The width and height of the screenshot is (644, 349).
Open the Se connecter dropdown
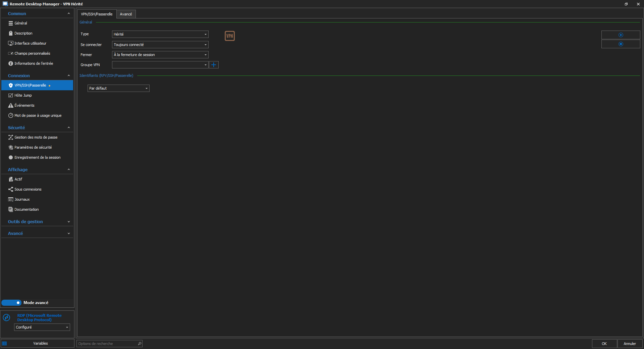160,45
